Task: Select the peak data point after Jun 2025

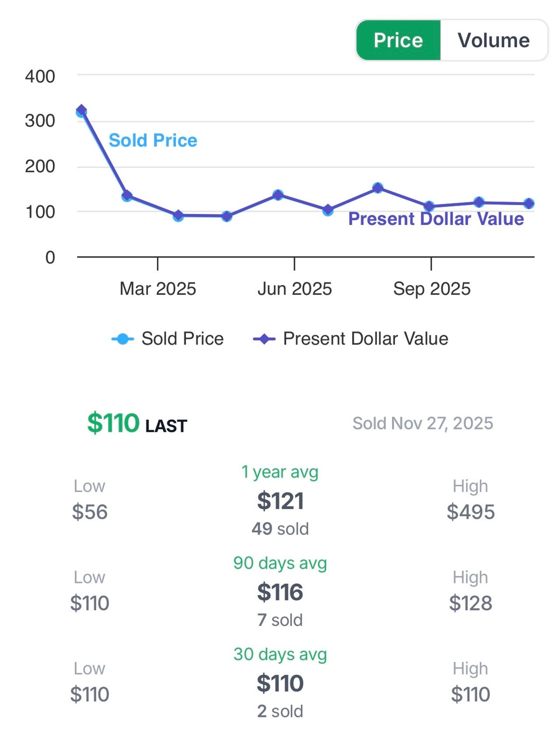Action: pyautogui.click(x=378, y=188)
